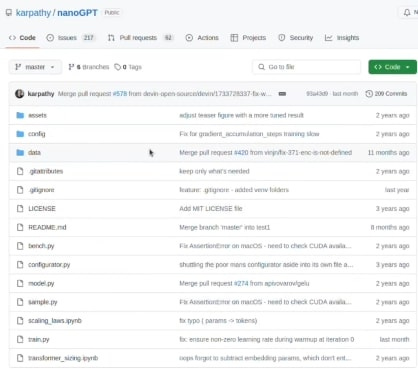This screenshot has height=369, width=418.
Task: Click the train.py file icon
Action: click(20, 339)
